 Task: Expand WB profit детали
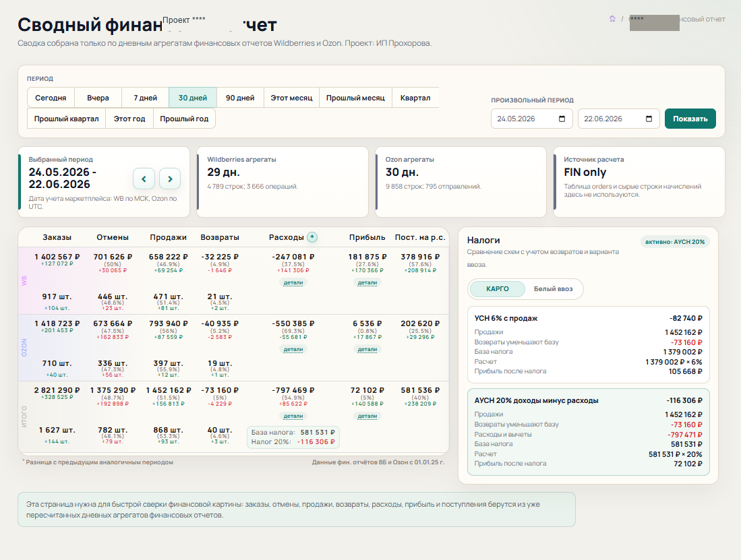click(x=367, y=283)
